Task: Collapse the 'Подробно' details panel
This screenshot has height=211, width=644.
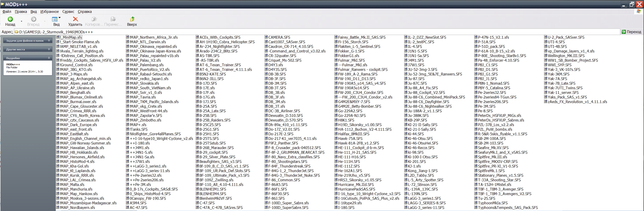Action: 49,58
